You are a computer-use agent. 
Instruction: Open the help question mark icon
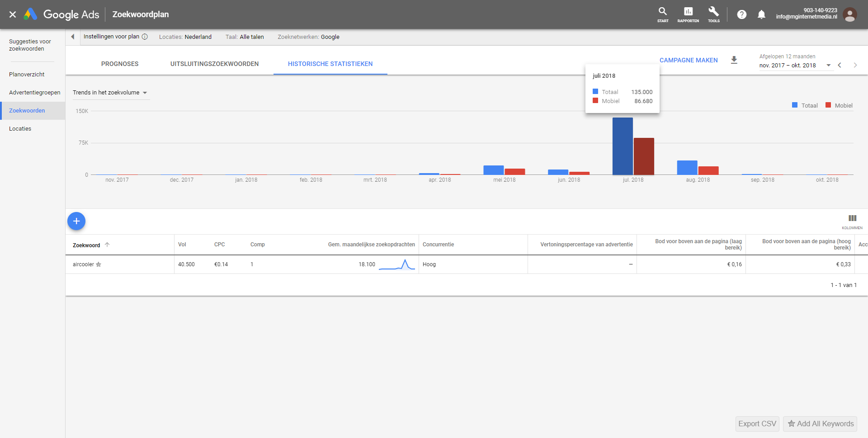[x=741, y=14]
